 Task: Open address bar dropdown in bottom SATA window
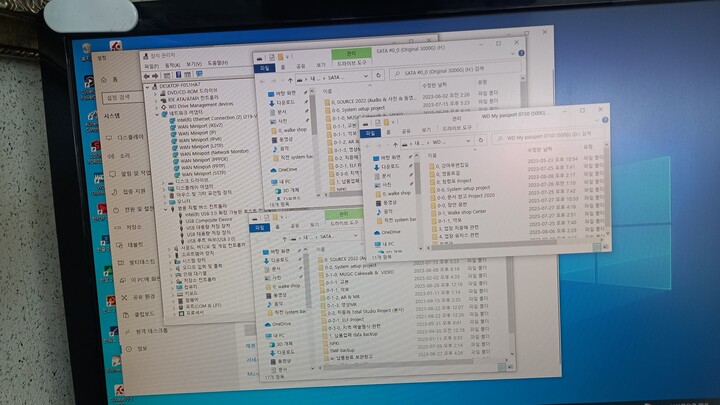click(x=355, y=236)
